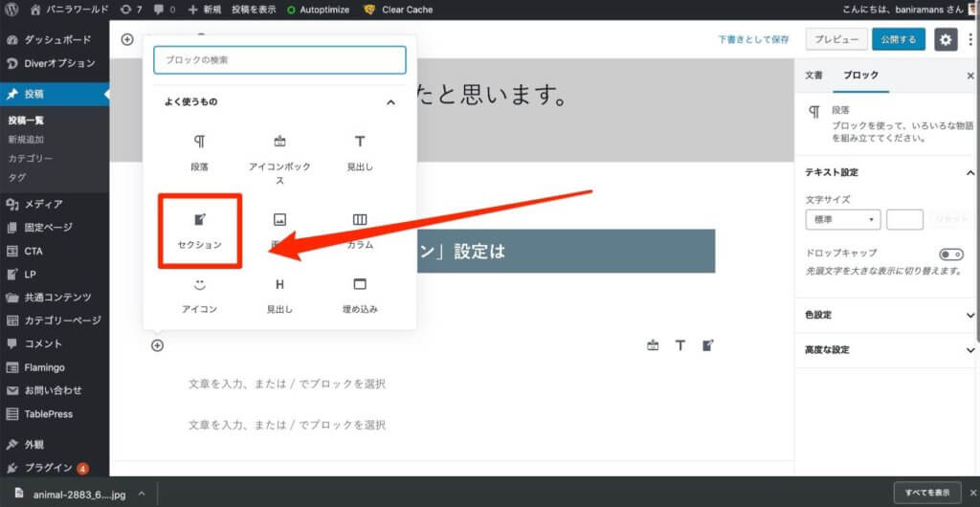
Task: Click the プレビュー button
Action: [x=836, y=39]
